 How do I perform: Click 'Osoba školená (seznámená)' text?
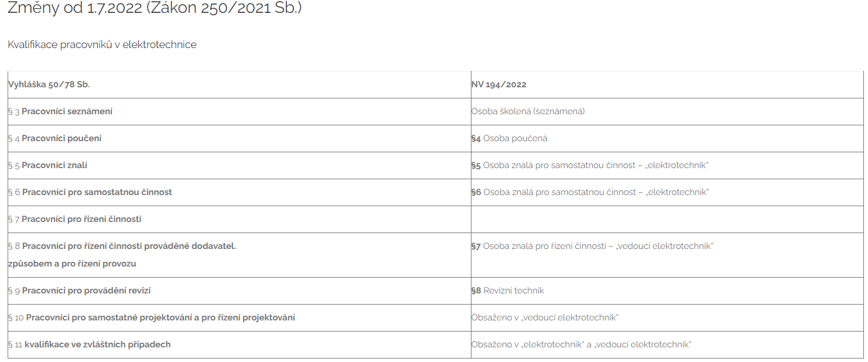pyautogui.click(x=528, y=111)
